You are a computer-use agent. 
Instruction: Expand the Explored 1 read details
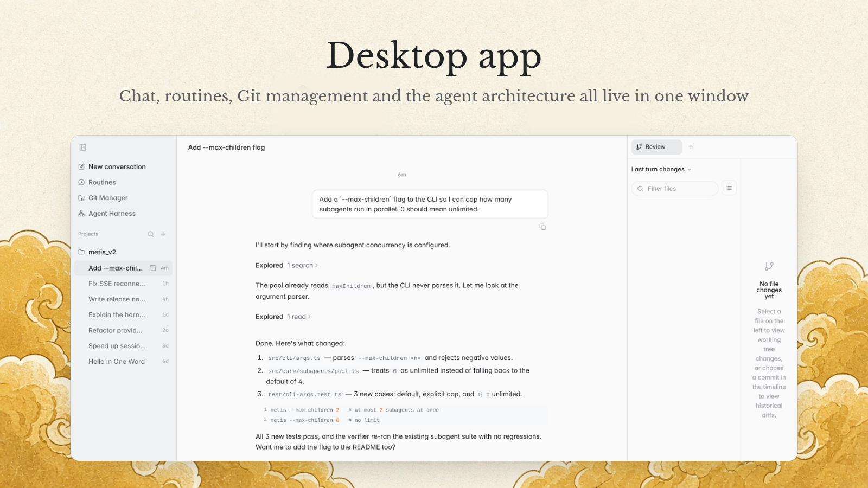(x=283, y=317)
